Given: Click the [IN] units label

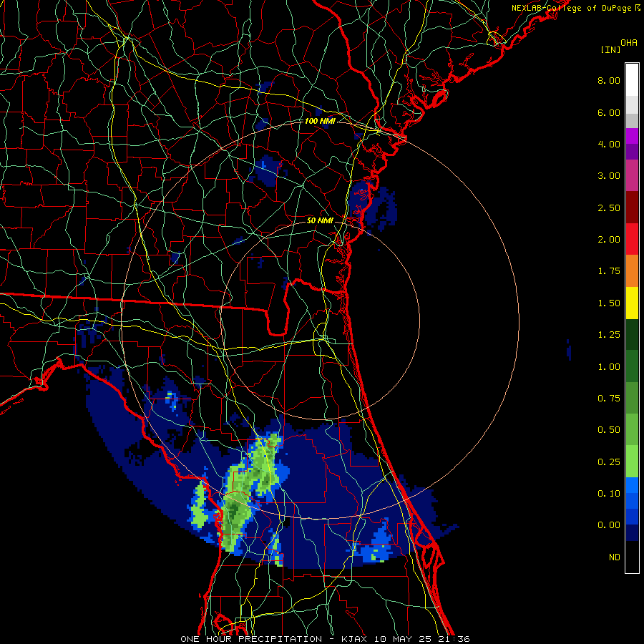Looking at the screenshot, I should pos(610,49).
